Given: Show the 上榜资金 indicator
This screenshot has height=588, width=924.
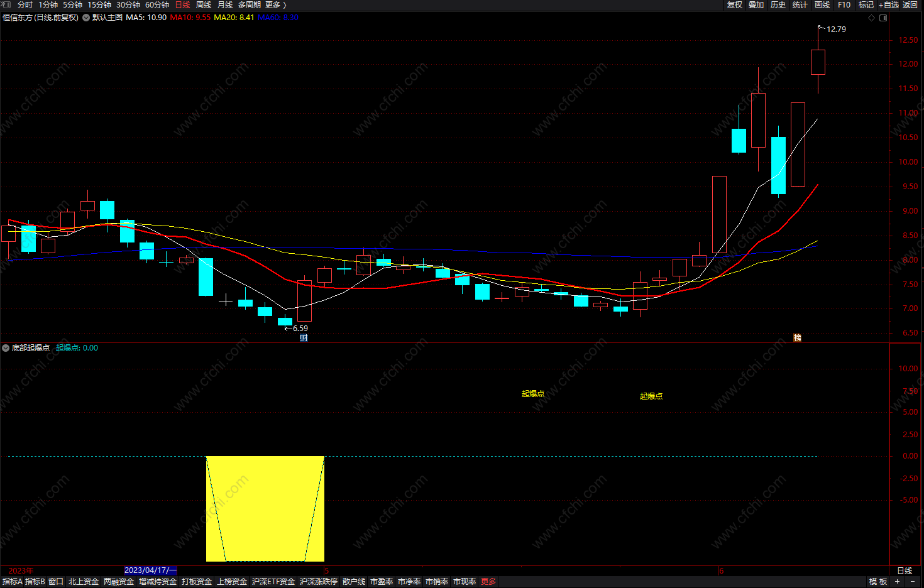Looking at the screenshot, I should coord(232,582).
